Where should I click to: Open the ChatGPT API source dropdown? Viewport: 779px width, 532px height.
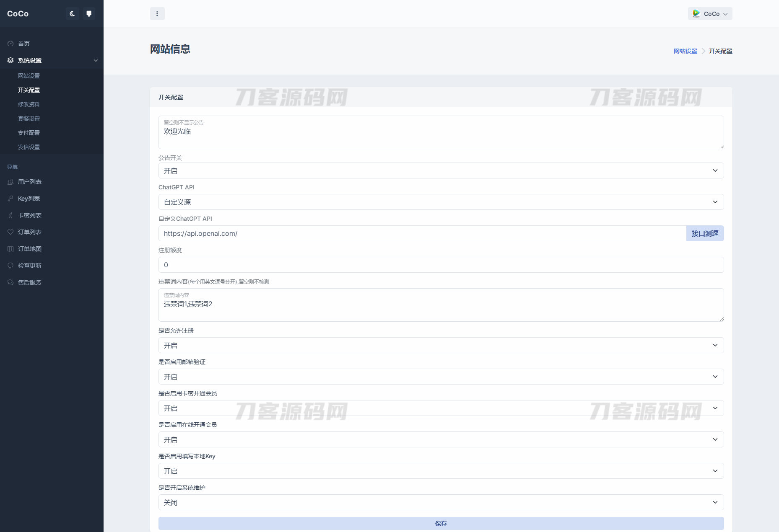click(x=441, y=202)
